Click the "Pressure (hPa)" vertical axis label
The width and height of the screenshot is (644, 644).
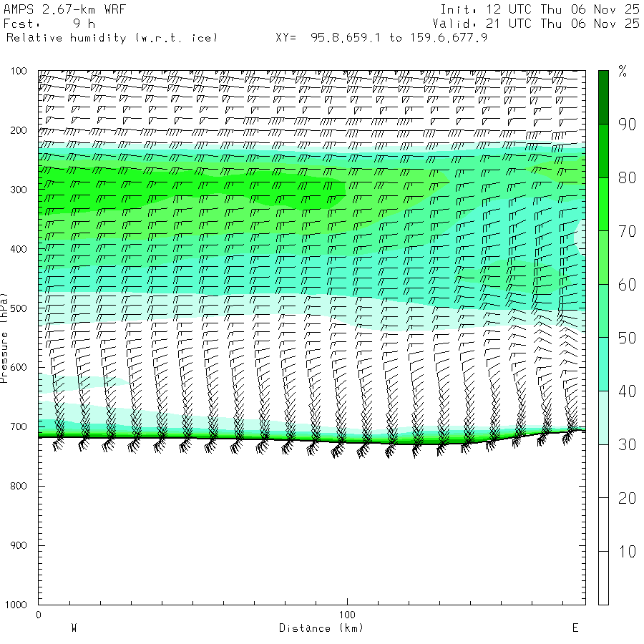click(5, 336)
